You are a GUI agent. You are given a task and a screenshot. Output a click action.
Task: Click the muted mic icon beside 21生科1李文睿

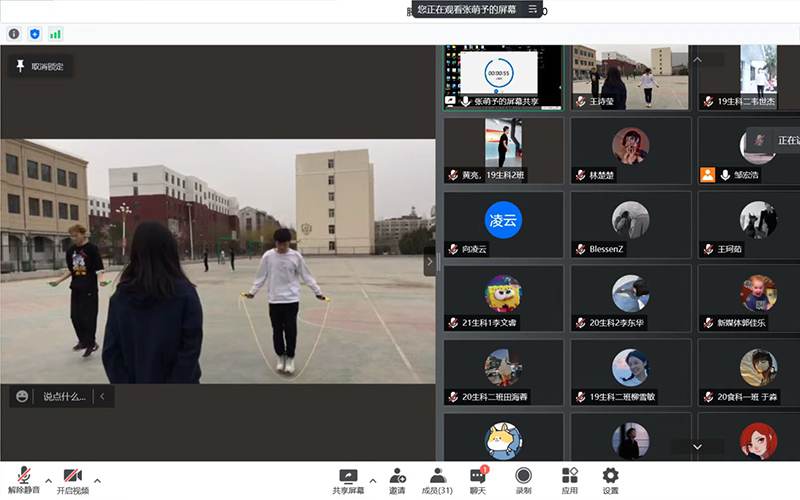point(453,322)
